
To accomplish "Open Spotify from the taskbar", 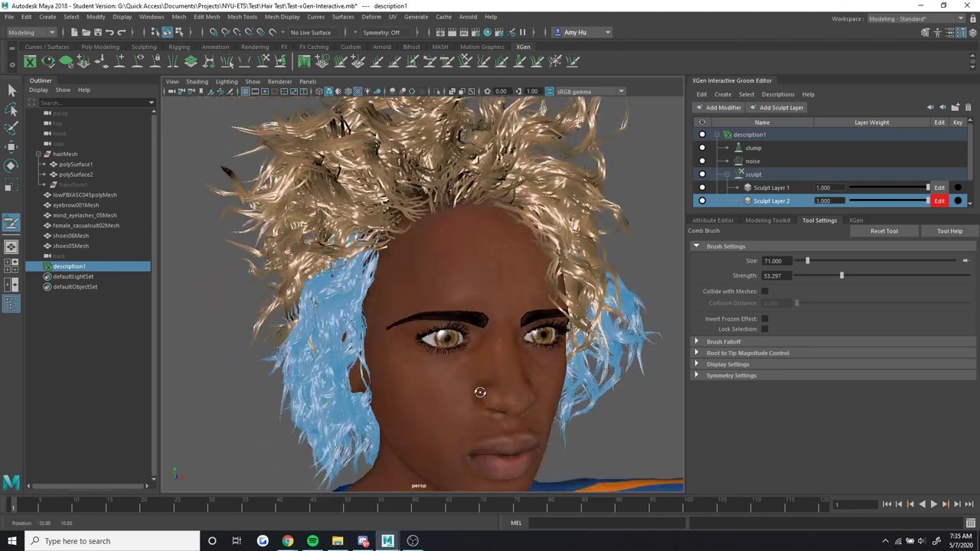I will click(x=312, y=541).
